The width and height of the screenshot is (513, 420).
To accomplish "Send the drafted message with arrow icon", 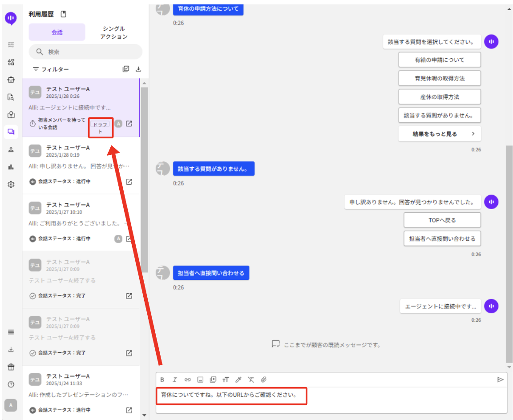I will tap(500, 380).
